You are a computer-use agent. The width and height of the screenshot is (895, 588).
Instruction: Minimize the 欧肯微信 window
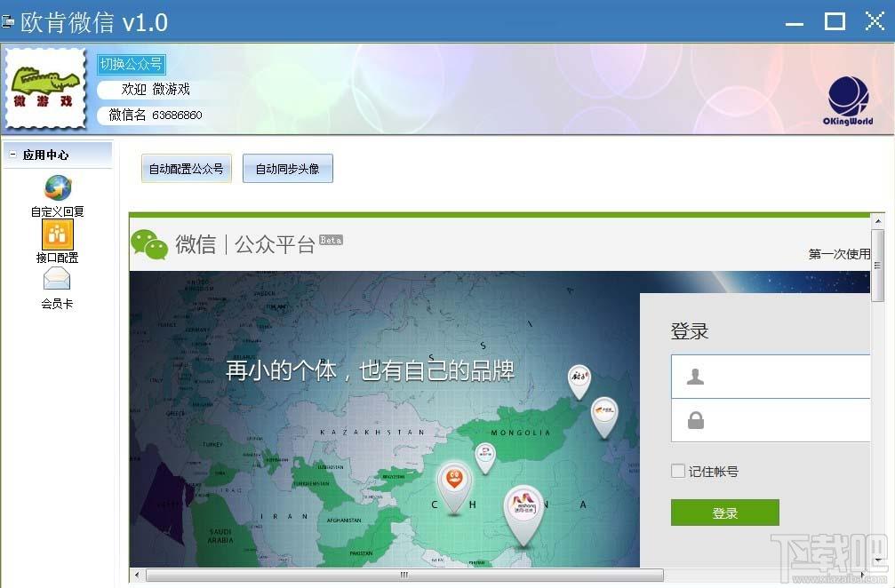[794, 23]
